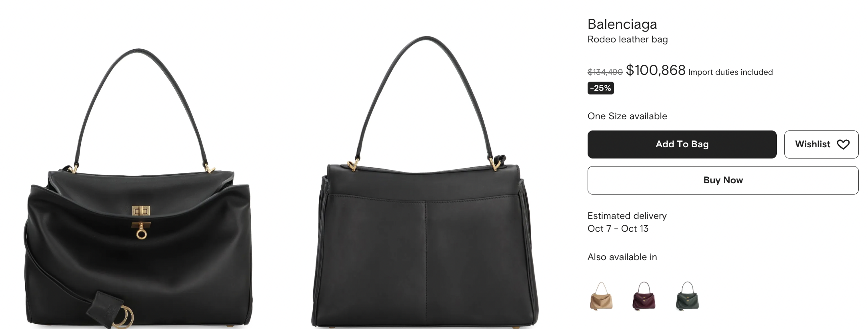Click the Import duties included note
This screenshot has height=329, width=868.
730,72
